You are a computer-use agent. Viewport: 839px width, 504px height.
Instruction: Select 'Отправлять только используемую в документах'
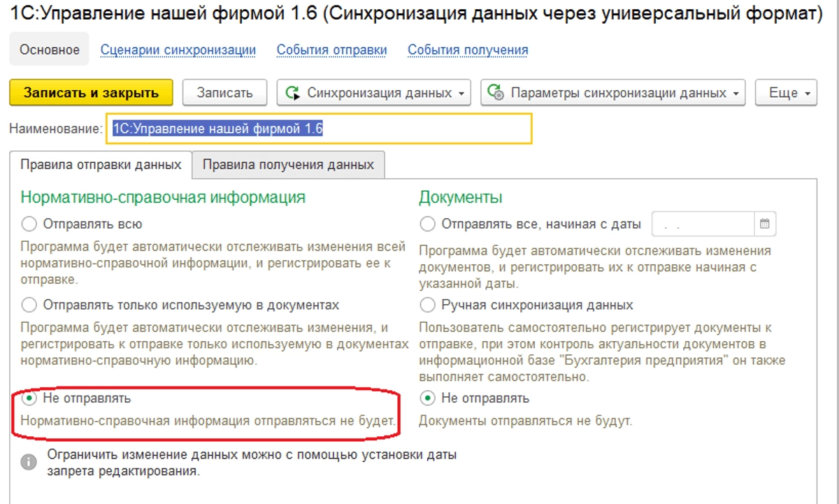coord(29,305)
